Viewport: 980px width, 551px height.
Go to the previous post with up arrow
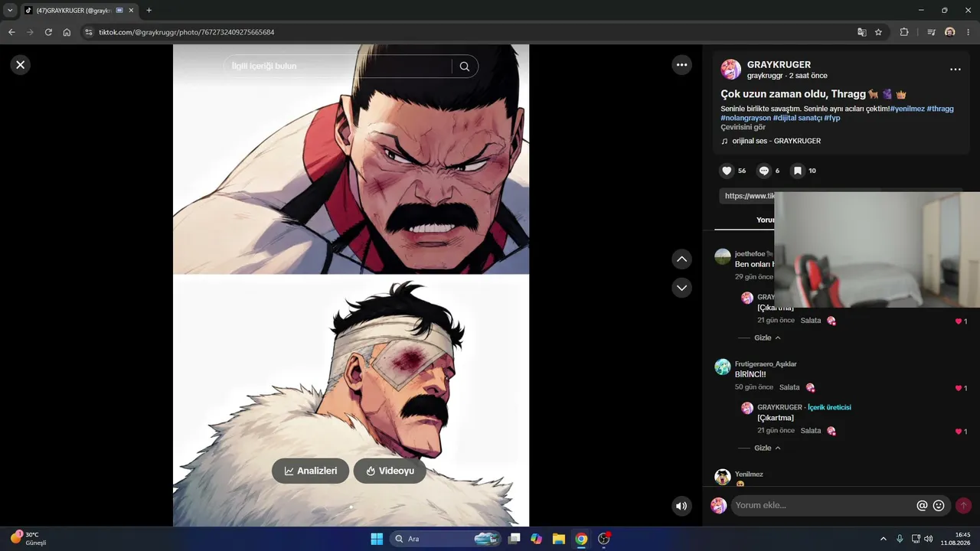681,259
